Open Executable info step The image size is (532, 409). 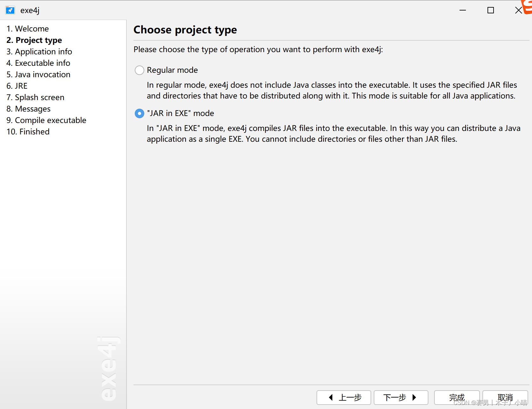[x=38, y=63]
